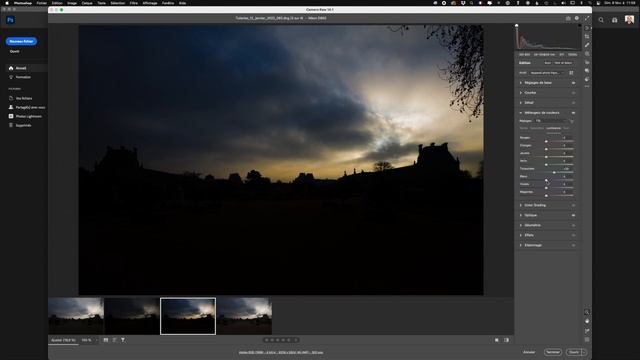Open the Profil dropdown
The height and width of the screenshot is (360, 640).
(547, 73)
